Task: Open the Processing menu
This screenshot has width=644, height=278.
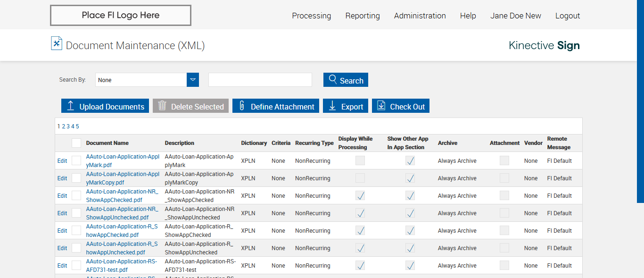Action: pyautogui.click(x=311, y=16)
